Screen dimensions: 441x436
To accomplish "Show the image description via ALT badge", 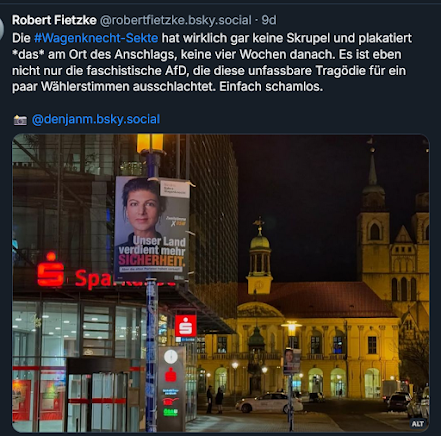I will (x=417, y=424).
